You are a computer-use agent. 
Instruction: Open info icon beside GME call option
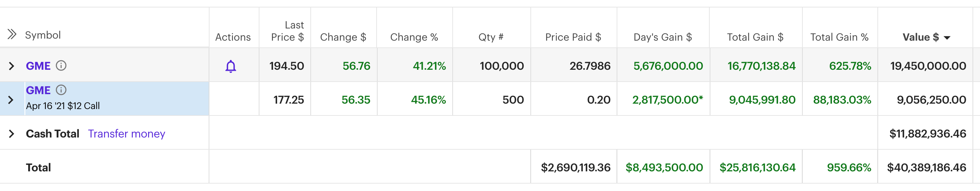[61, 90]
